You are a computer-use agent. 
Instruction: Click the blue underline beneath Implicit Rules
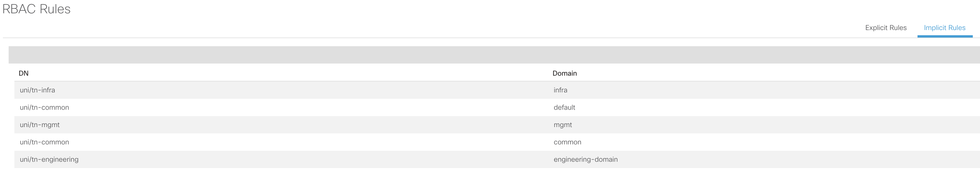pos(945,36)
